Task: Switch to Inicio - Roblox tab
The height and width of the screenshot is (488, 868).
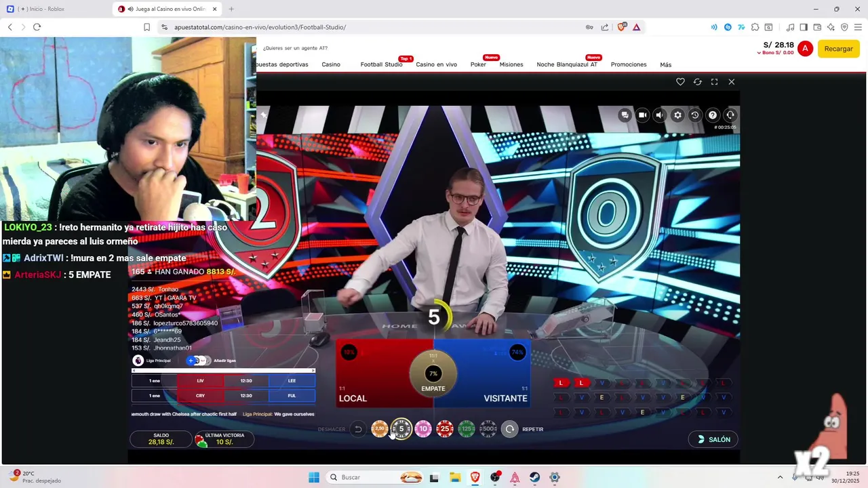Action: [54, 9]
